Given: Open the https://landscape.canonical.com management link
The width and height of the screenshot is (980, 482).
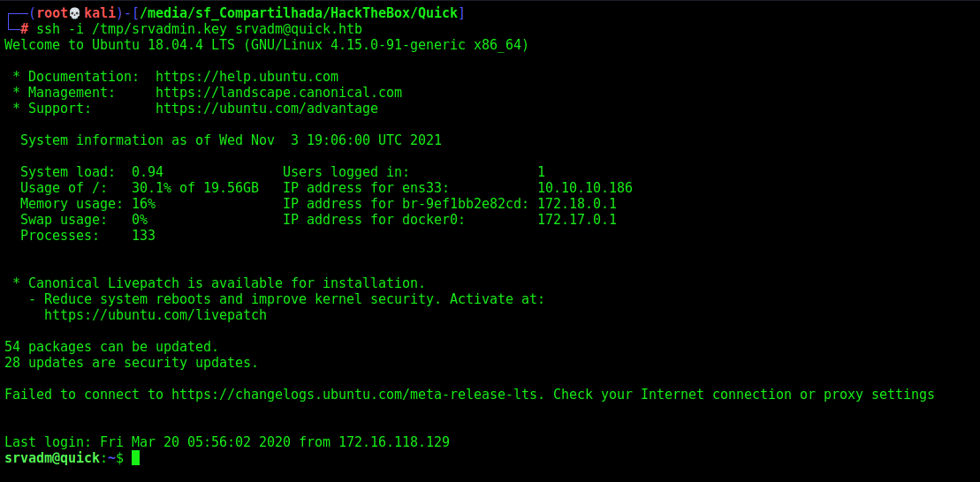Looking at the screenshot, I should [278, 93].
